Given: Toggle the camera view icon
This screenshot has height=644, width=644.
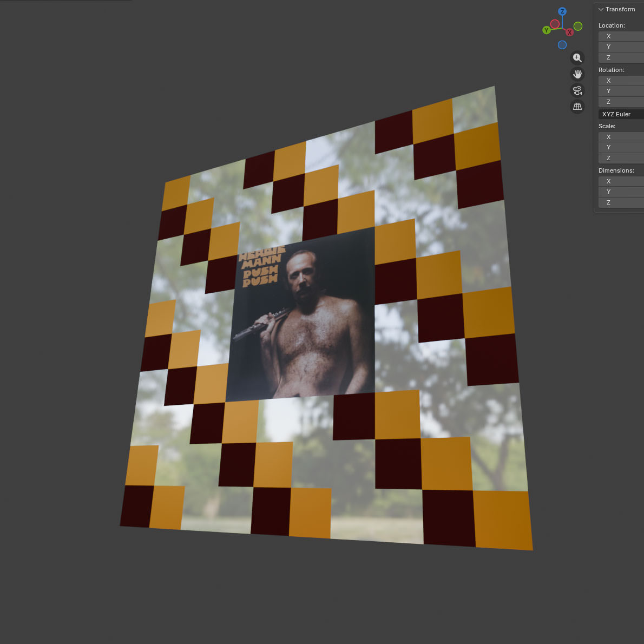Looking at the screenshot, I should (577, 90).
